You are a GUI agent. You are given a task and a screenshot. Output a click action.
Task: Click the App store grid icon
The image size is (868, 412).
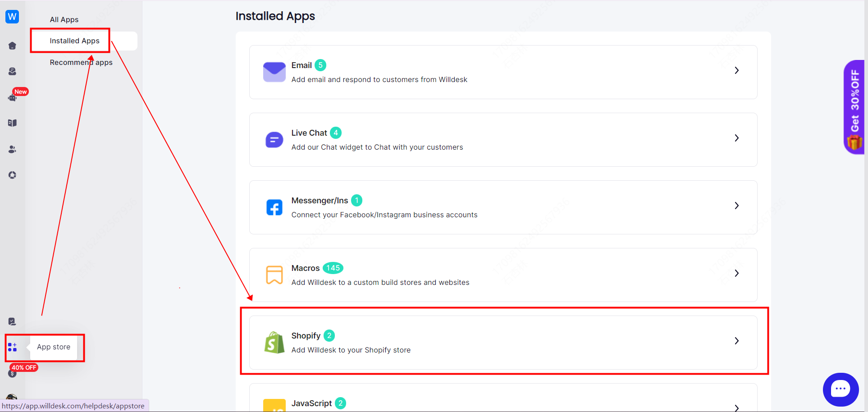tap(12, 347)
